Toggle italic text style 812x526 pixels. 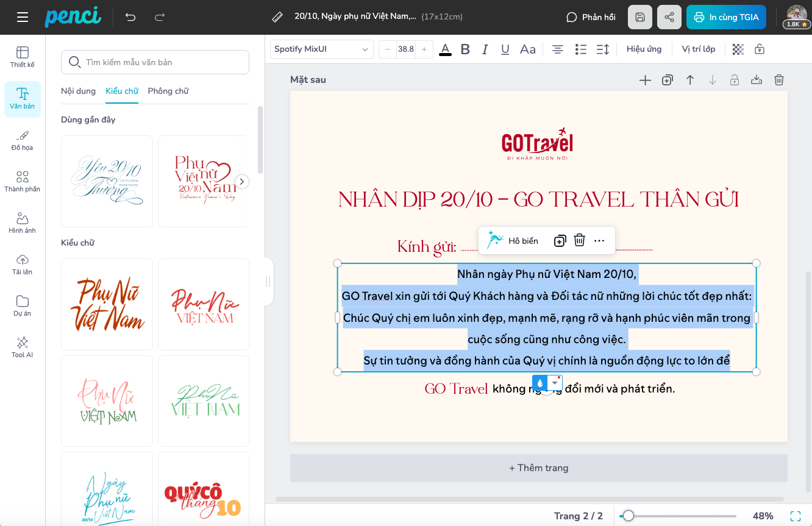[485, 49]
